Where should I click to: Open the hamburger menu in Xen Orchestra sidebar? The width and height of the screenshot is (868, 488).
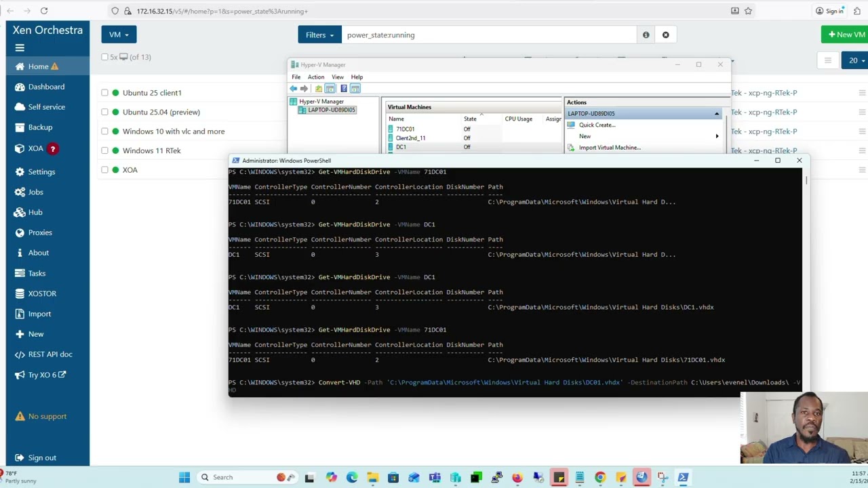(x=20, y=47)
